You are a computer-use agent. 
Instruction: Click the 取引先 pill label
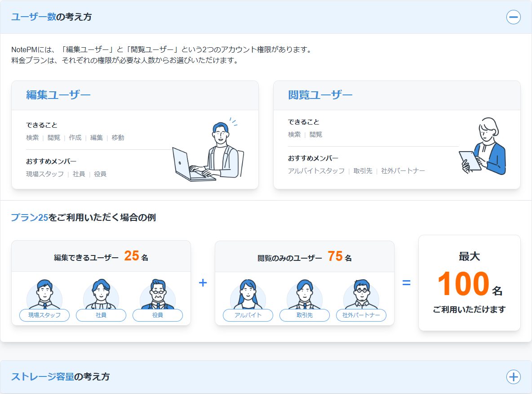pos(305,315)
